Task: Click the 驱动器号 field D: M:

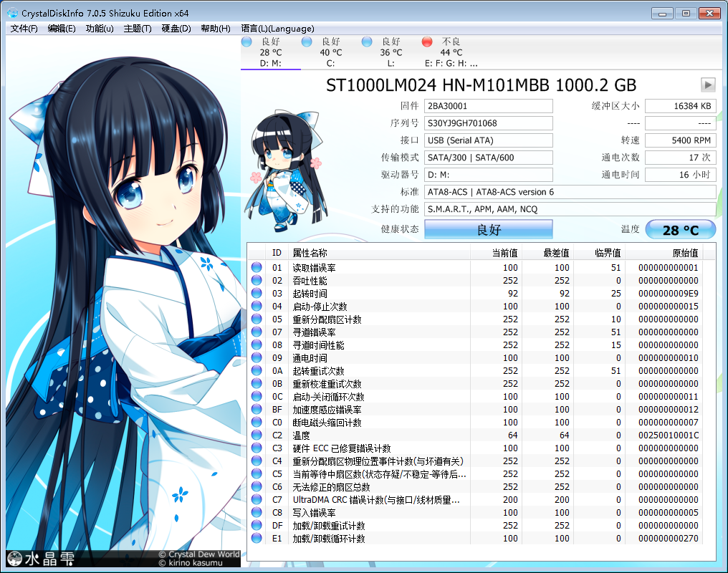Action: 489,175
